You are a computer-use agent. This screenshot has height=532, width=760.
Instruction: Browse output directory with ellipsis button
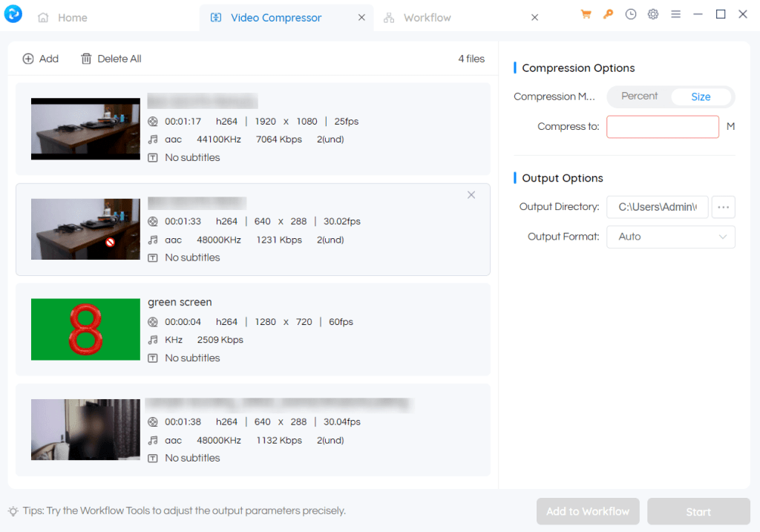pos(723,207)
